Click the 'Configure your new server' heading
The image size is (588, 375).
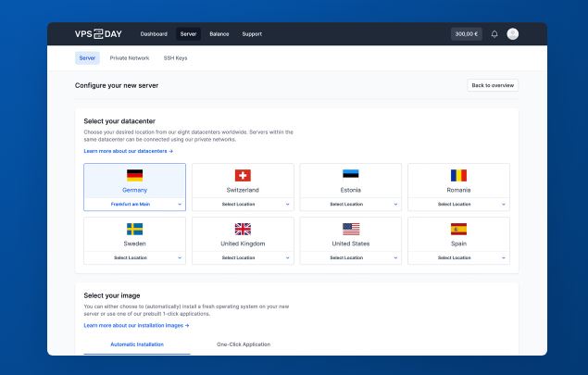(x=117, y=85)
